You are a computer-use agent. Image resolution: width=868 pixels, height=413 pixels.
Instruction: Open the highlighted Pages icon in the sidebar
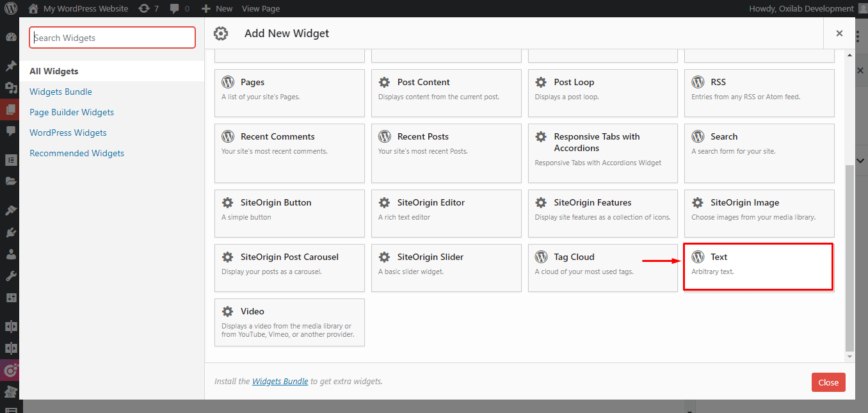(x=10, y=109)
